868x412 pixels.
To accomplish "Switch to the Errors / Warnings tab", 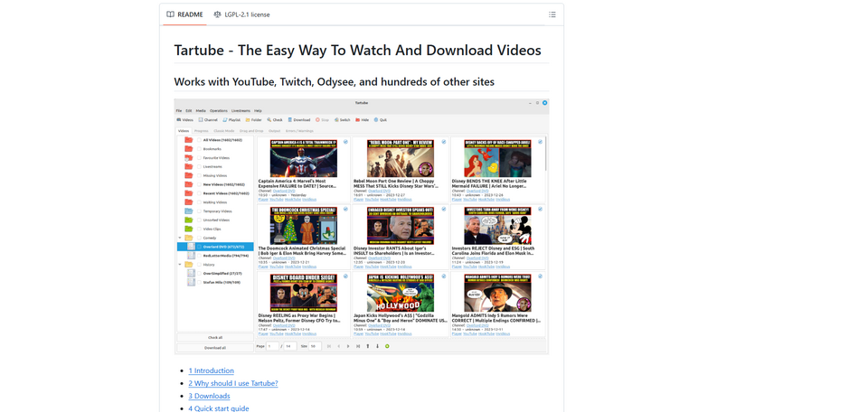I will [299, 131].
